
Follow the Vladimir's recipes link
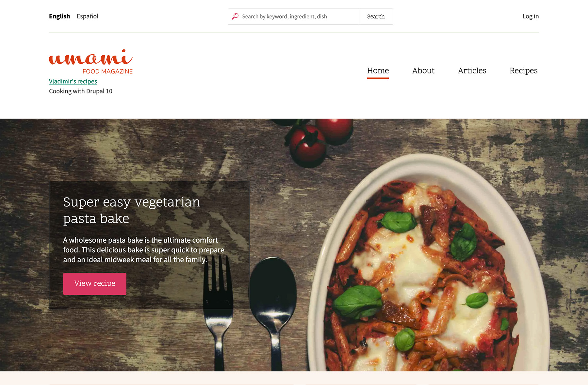(73, 81)
